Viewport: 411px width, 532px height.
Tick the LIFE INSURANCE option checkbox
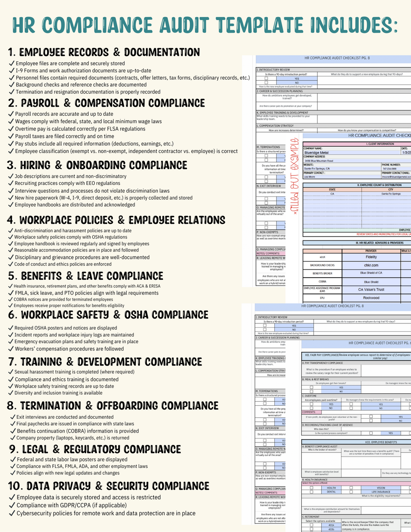(351, 492)
